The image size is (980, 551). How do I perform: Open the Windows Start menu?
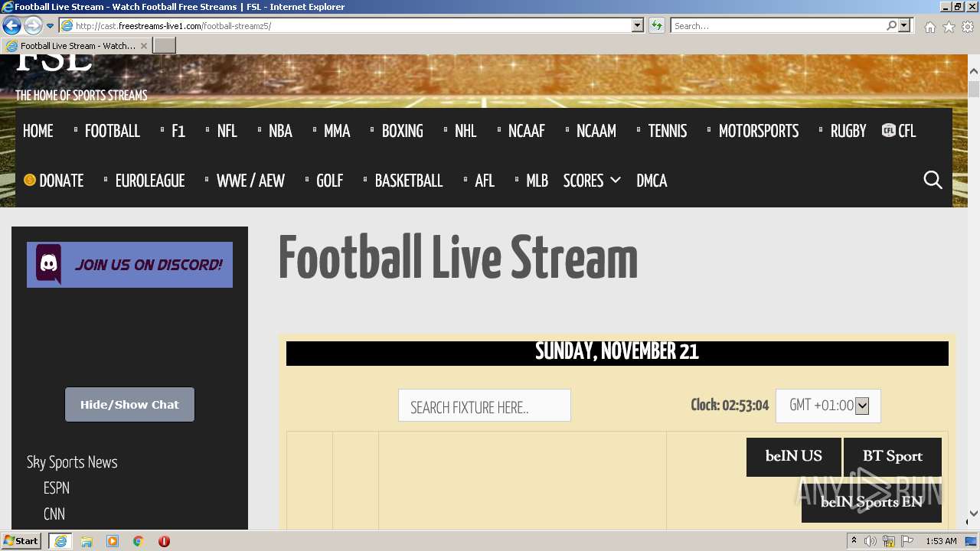[21, 541]
